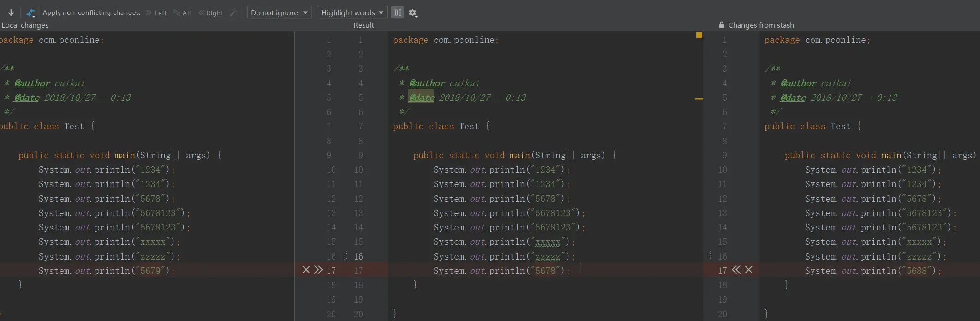Screen dimensions: 980x321
Task: Click println("zzzzz") in Local changes pane
Action: 109,256
